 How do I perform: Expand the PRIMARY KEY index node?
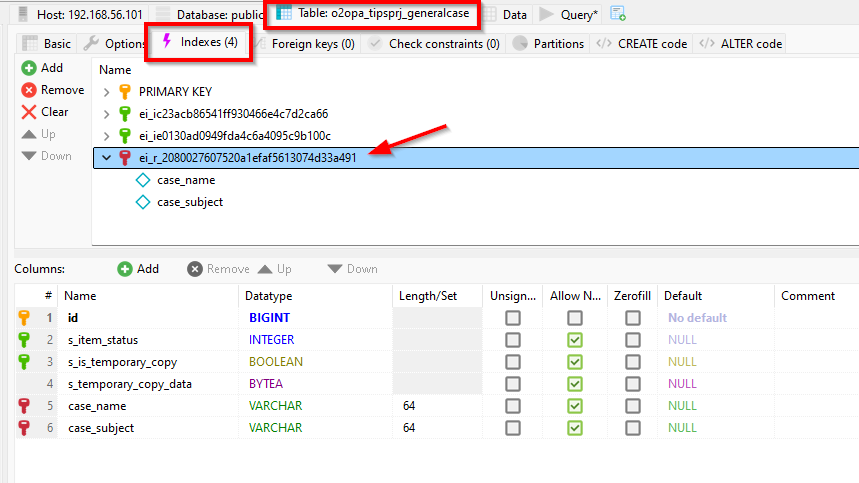[107, 92]
